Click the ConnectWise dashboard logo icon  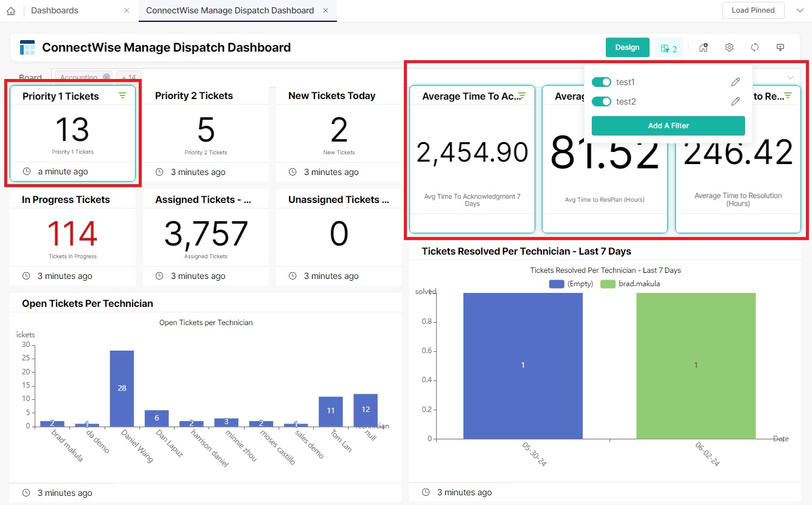tap(27, 47)
